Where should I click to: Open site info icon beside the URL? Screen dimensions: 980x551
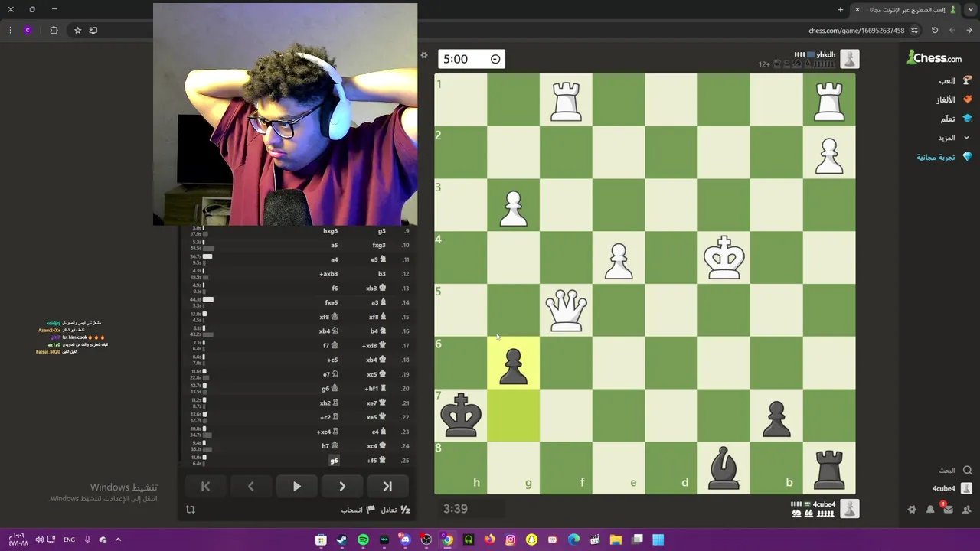coord(915,30)
